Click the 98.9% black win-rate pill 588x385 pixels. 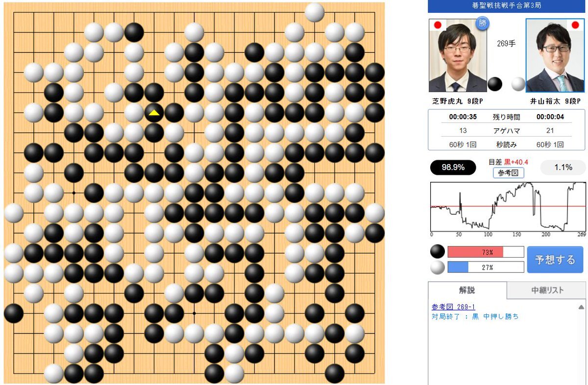click(453, 168)
